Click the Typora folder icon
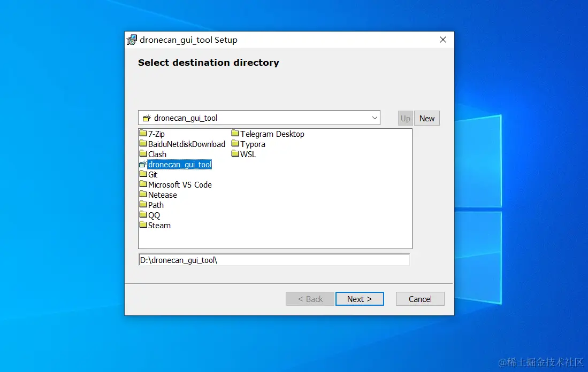The image size is (588, 372). [x=235, y=143]
